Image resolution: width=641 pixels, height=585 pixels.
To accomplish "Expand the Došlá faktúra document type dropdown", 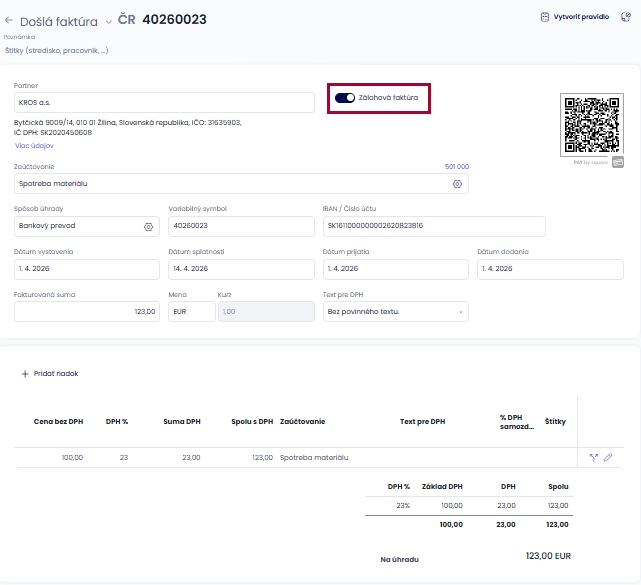I will (x=108, y=21).
